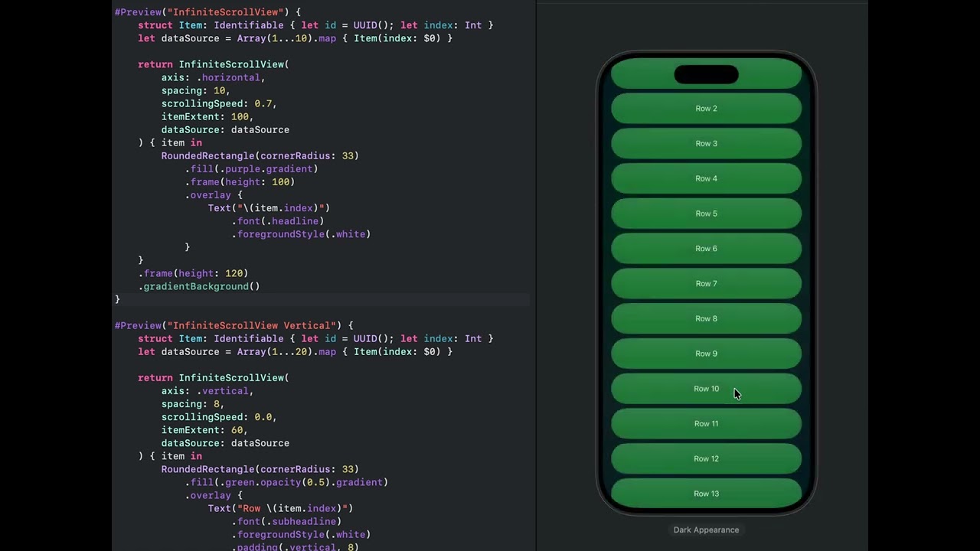Click the "InfiniteScrollView Vertical" preview macro line
Screen dimensions: 980x551
click(x=234, y=325)
